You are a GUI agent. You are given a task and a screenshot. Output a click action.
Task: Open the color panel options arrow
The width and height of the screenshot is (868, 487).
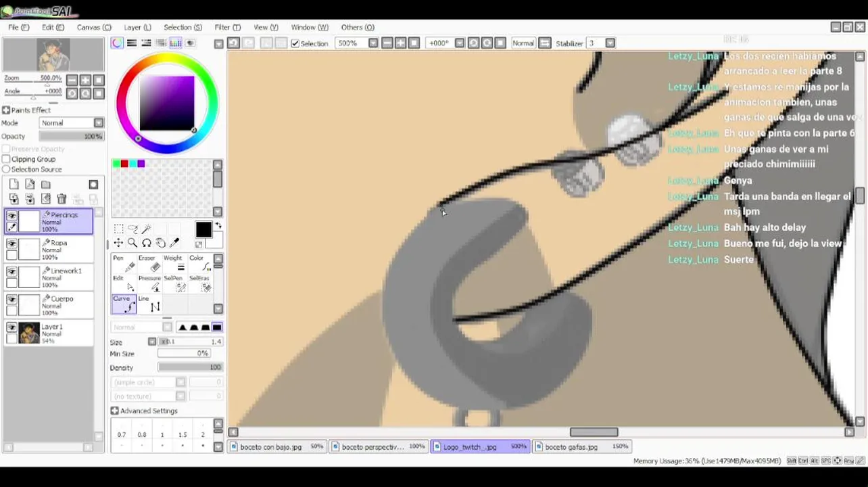tap(218, 44)
